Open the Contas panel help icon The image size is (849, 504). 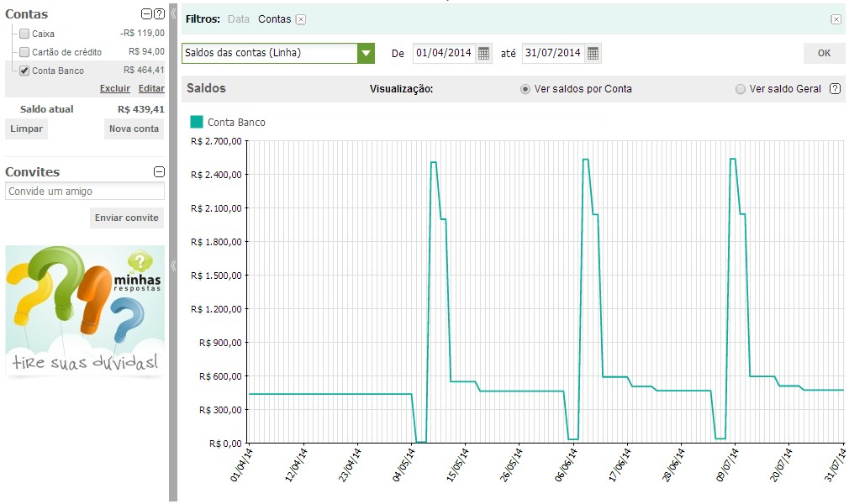(159, 14)
